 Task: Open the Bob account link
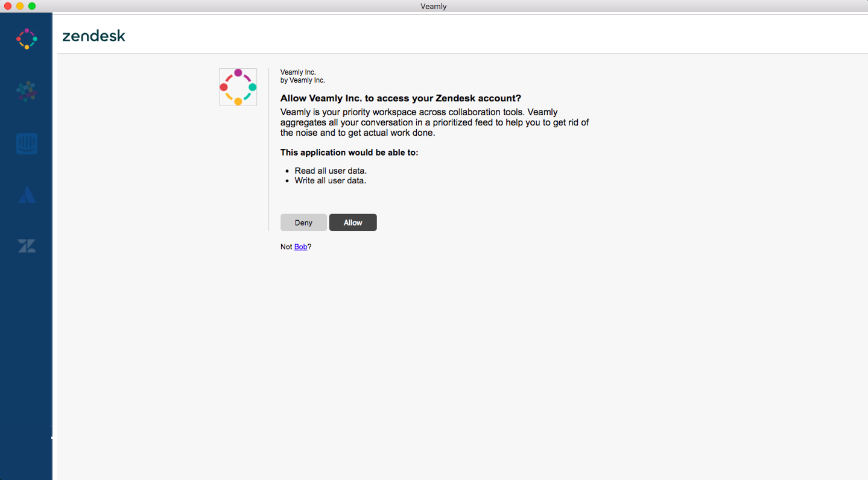(300, 247)
